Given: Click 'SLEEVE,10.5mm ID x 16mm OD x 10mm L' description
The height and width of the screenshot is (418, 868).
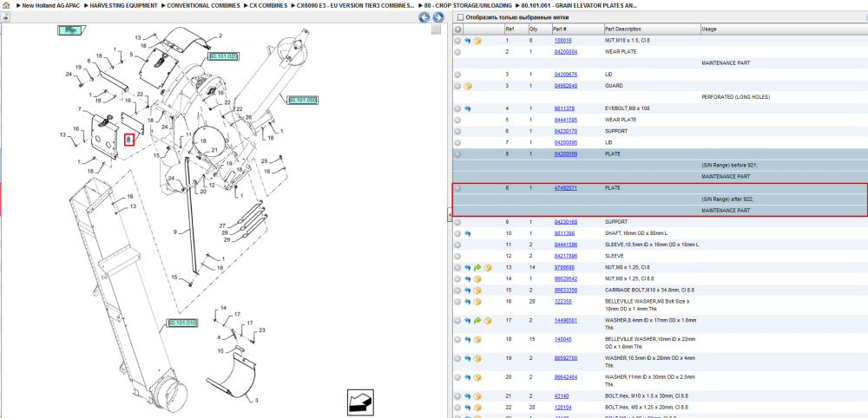Looking at the screenshot, I should tap(652, 245).
